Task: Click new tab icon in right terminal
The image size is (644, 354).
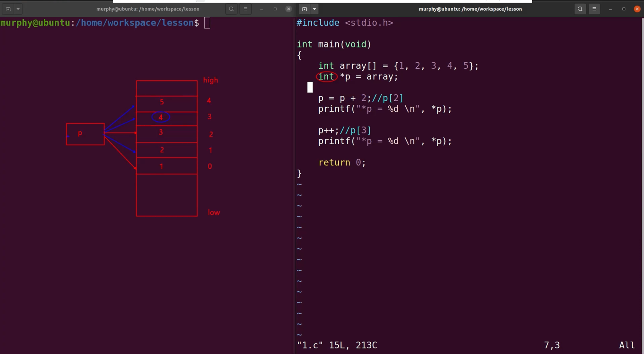Action: click(x=304, y=9)
